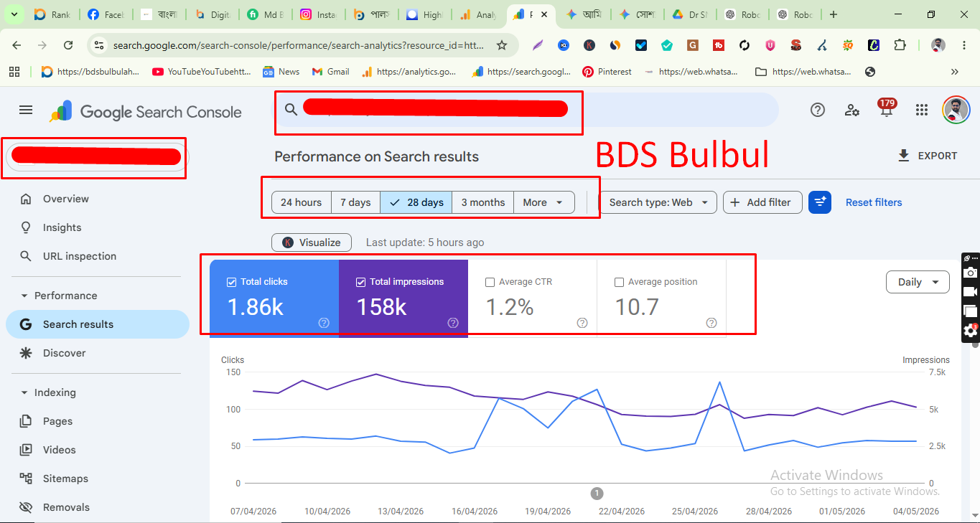Open notifications bell showing 179
This screenshot has height=523, width=980.
pyautogui.click(x=887, y=108)
